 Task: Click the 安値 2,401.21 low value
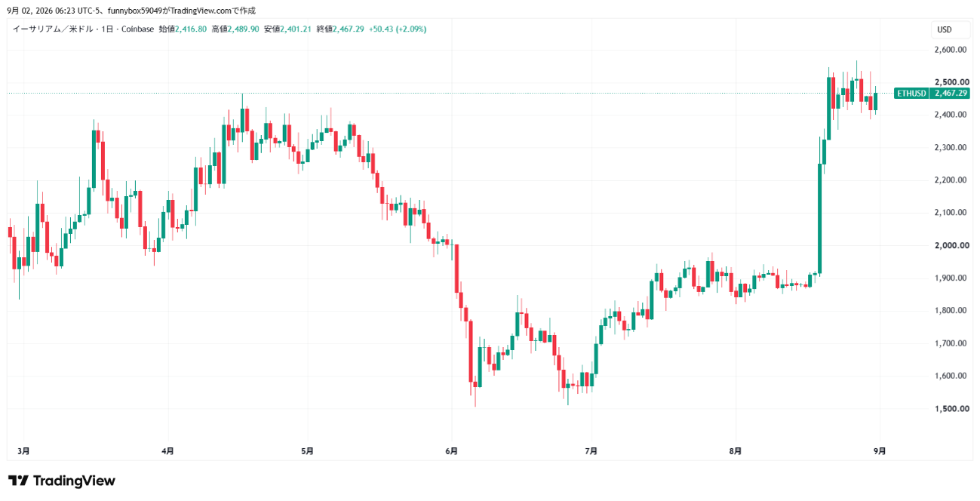coord(287,29)
